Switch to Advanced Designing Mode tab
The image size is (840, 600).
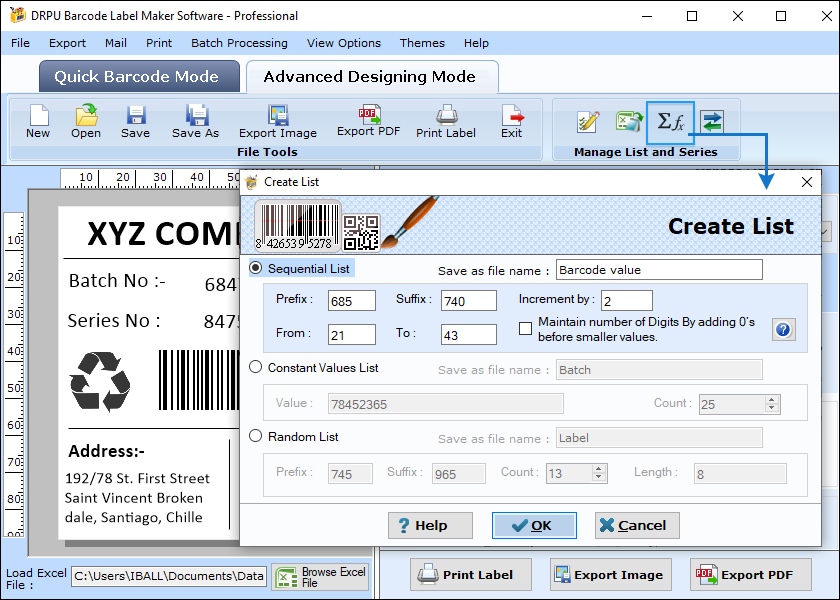372,76
